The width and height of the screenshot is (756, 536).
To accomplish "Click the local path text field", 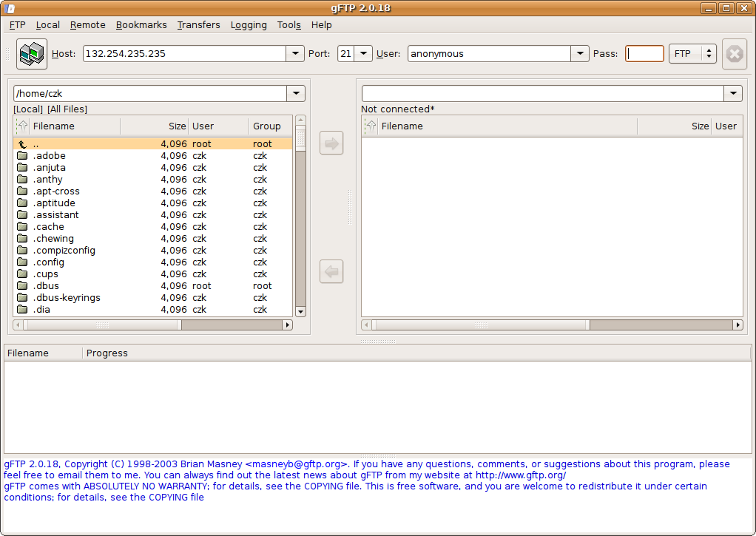I will click(150, 93).
